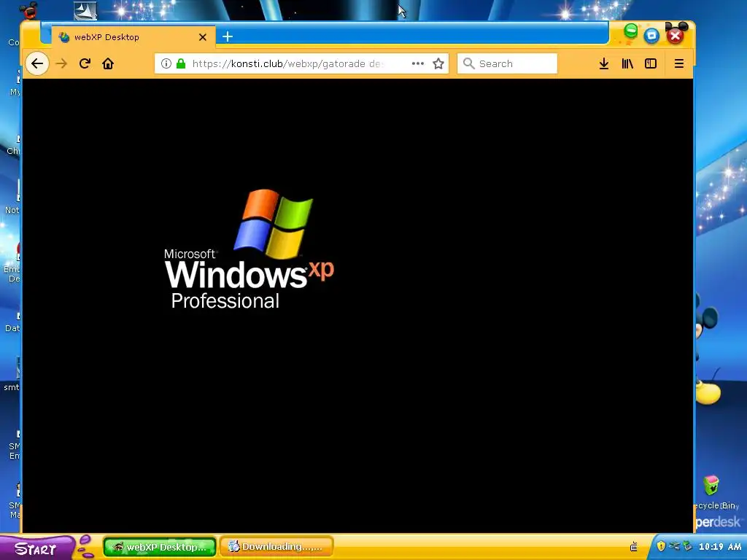The height and width of the screenshot is (560, 747).
Task: Switch to the webXP Desktop taskbar button
Action: [x=160, y=547]
